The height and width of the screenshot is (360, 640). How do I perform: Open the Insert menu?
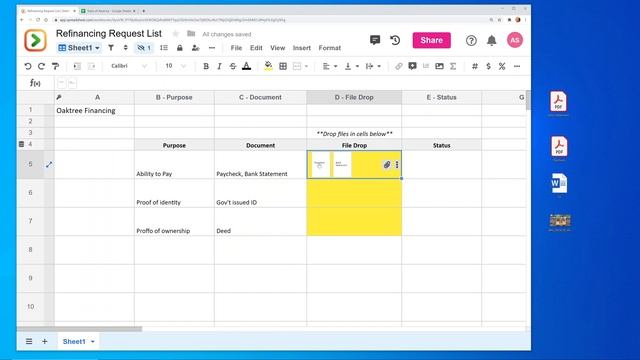302,48
